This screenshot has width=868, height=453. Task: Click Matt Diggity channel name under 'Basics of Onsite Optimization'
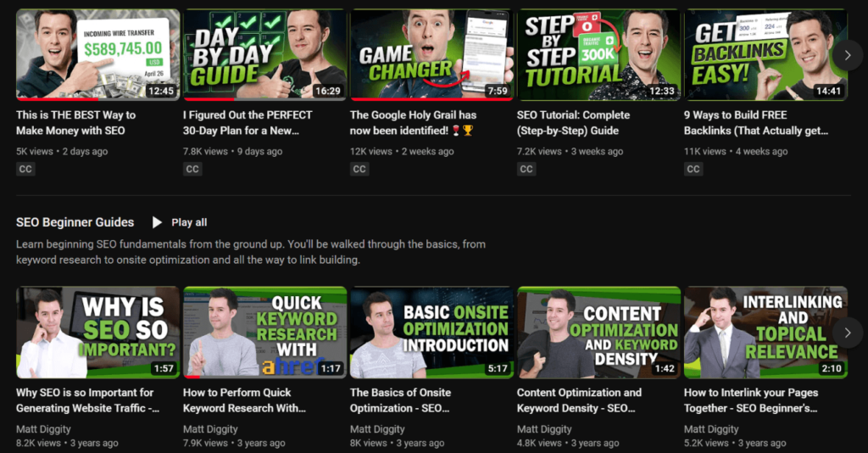(377, 429)
